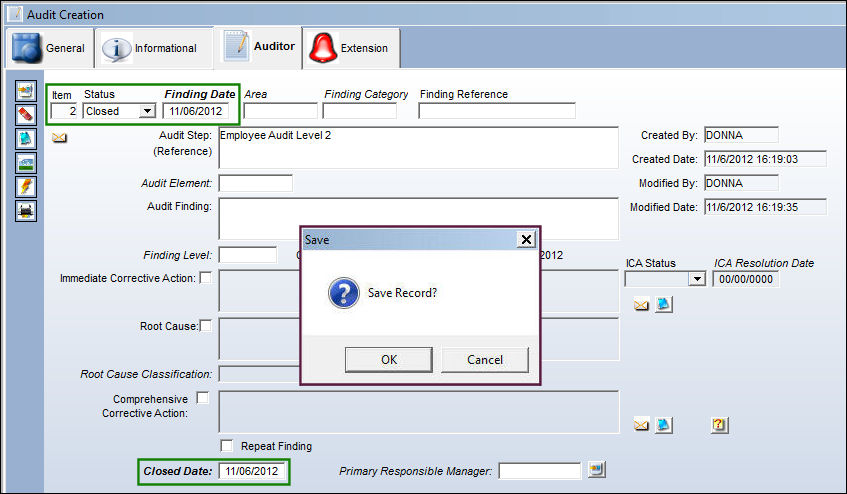Click the blue document icon below ICA Status
The image size is (847, 494).
click(x=663, y=304)
